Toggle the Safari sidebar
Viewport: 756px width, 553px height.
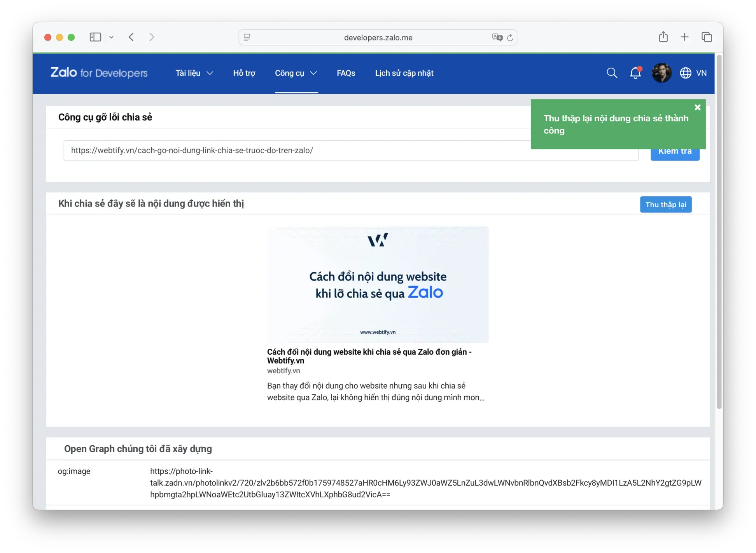point(95,37)
